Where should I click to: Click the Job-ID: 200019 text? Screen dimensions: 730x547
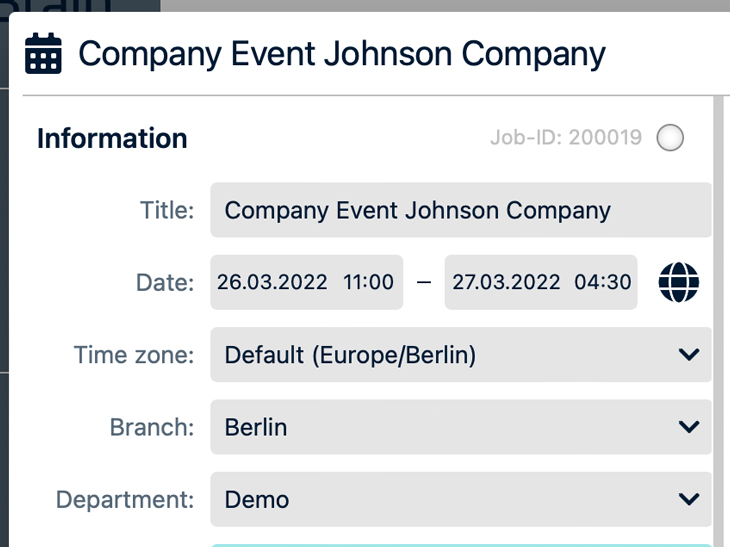click(566, 138)
